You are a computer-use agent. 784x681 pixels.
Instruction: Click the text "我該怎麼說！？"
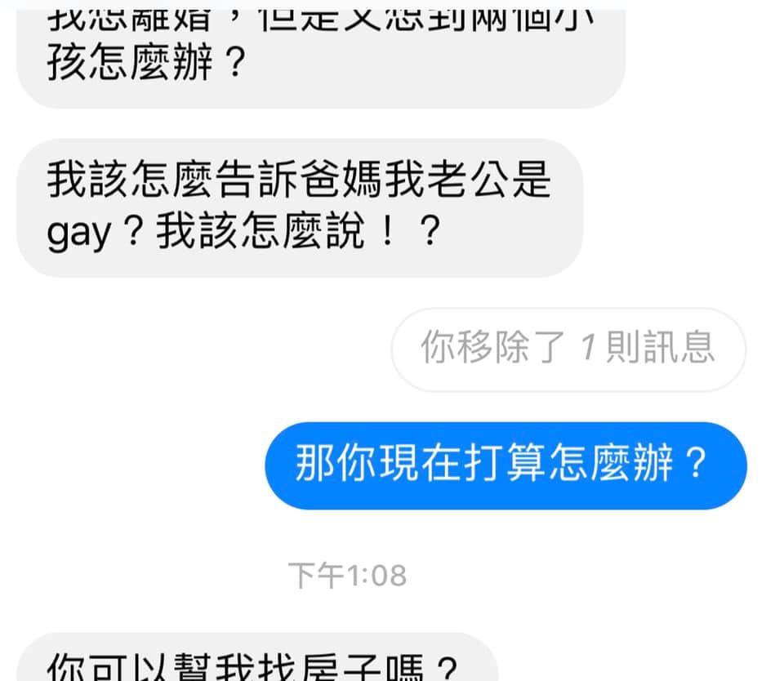(x=299, y=231)
